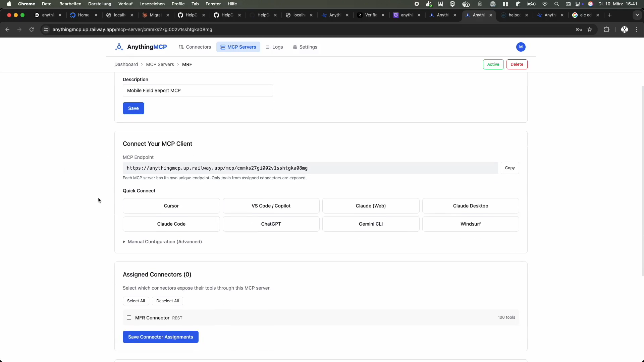The height and width of the screenshot is (362, 644).
Task: Click the AnythingMCP logo icon
Action: tap(119, 47)
